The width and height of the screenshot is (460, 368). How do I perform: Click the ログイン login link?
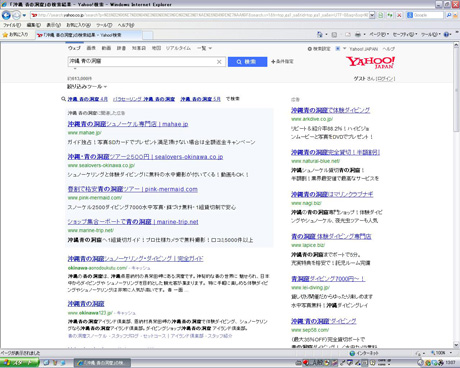(x=386, y=79)
